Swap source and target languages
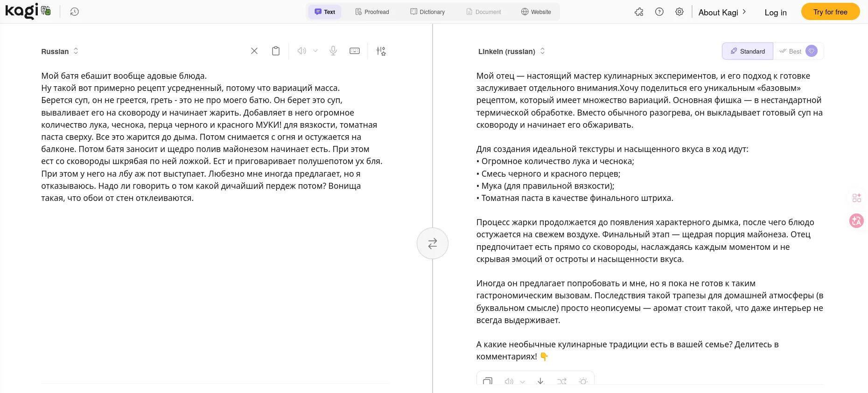868x393 pixels. [433, 243]
